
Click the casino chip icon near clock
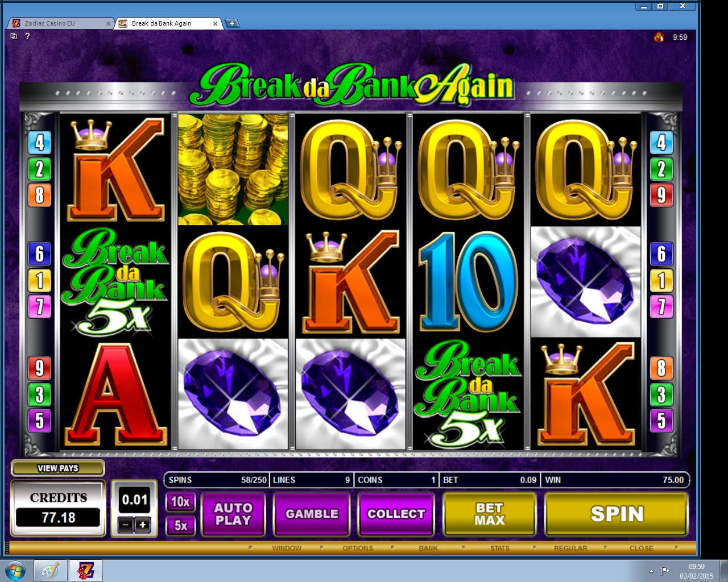[659, 37]
